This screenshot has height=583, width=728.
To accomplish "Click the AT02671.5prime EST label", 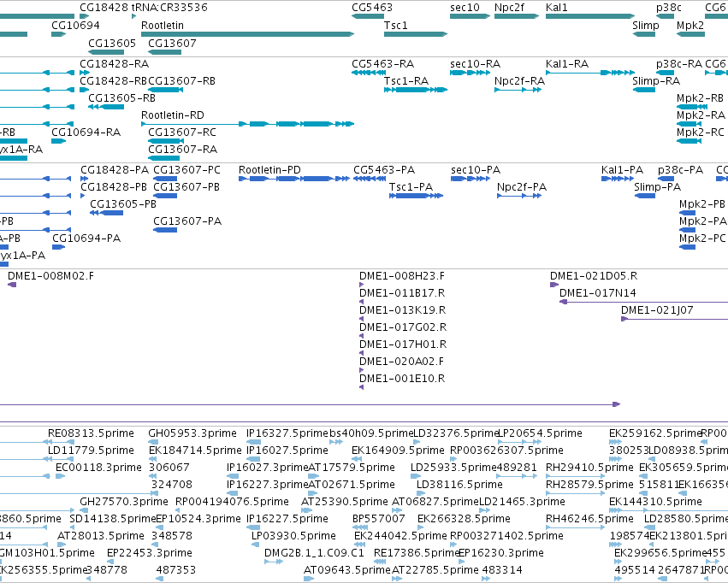I will point(352,485).
